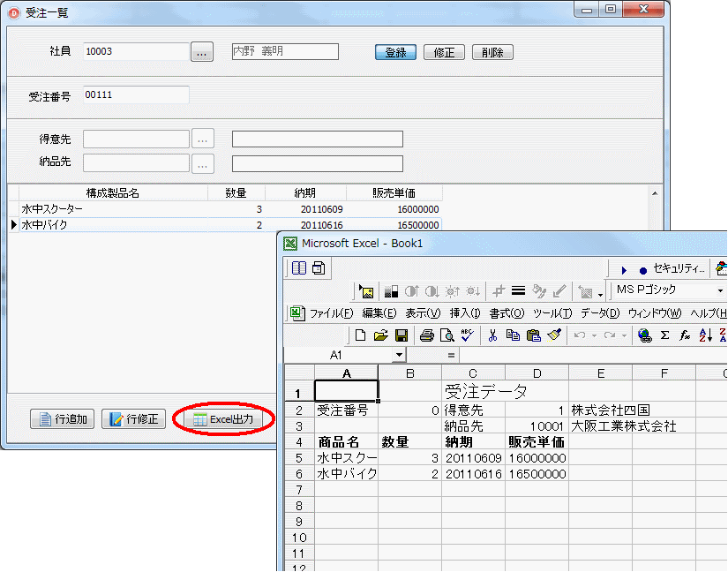Select the Format Painter brush icon
Image resolution: width=728 pixels, height=572 pixels.
[x=554, y=335]
